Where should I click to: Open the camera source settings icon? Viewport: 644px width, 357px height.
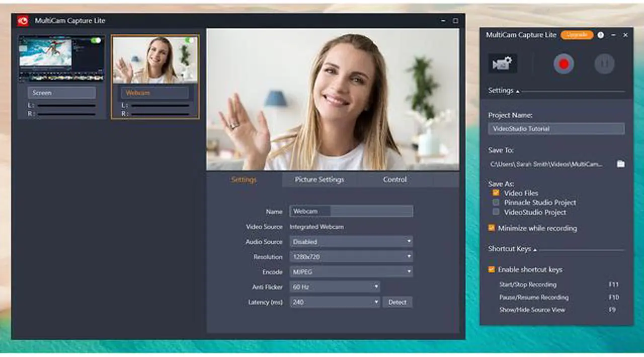click(502, 63)
